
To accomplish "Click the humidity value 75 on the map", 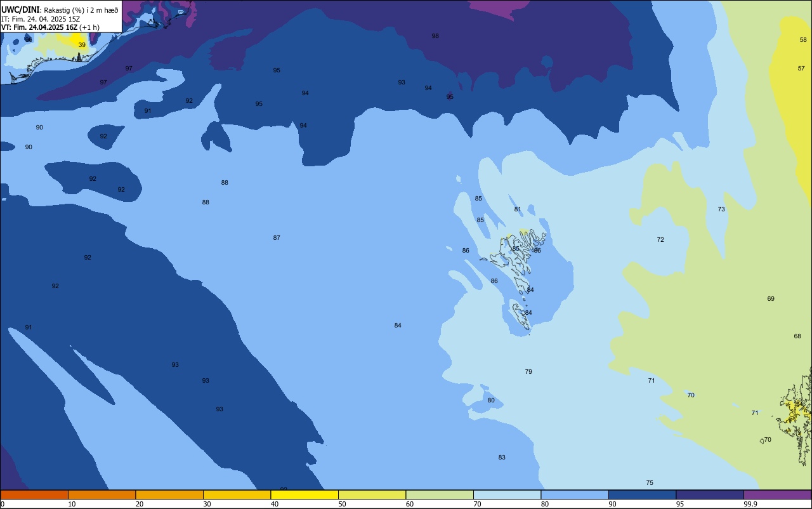I will click(650, 483).
